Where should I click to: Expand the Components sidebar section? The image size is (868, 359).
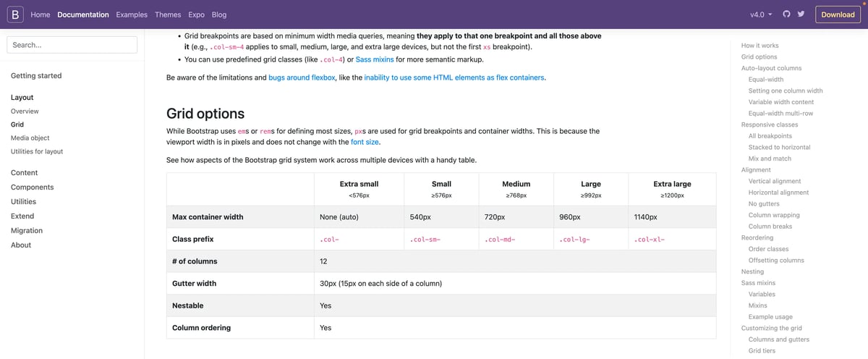pyautogui.click(x=33, y=187)
